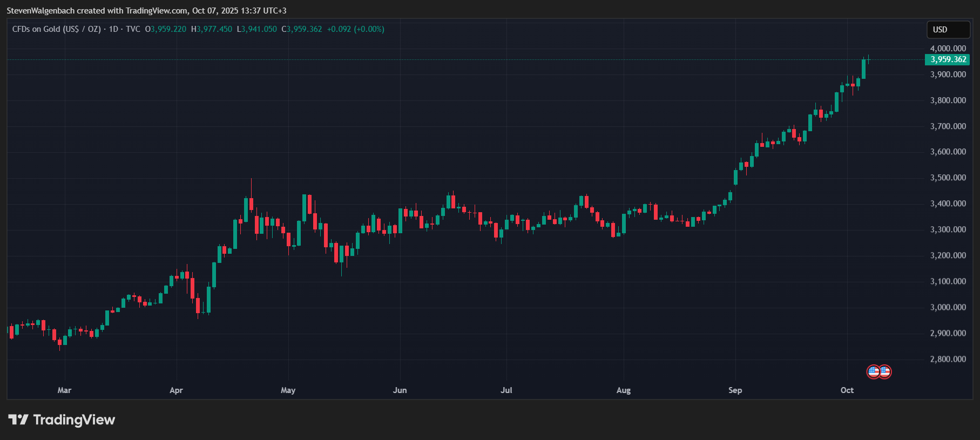The width and height of the screenshot is (980, 440).
Task: Click the Aug label on time axis
Action: 624,390
